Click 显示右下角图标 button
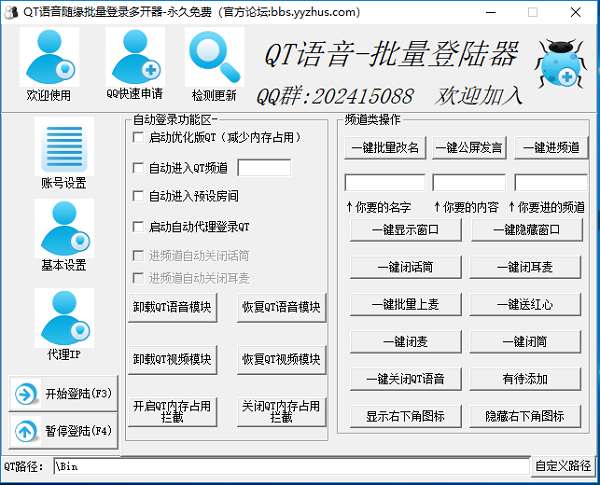 tap(406, 416)
